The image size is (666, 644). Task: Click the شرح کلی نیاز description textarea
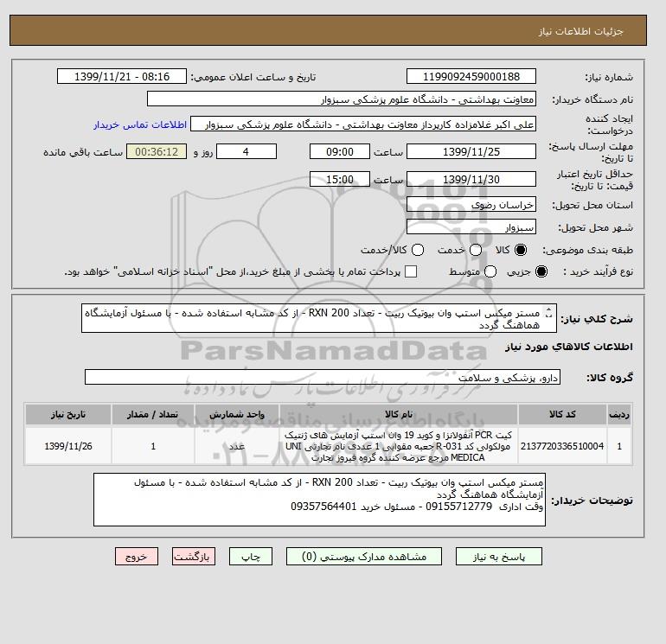[319, 318]
